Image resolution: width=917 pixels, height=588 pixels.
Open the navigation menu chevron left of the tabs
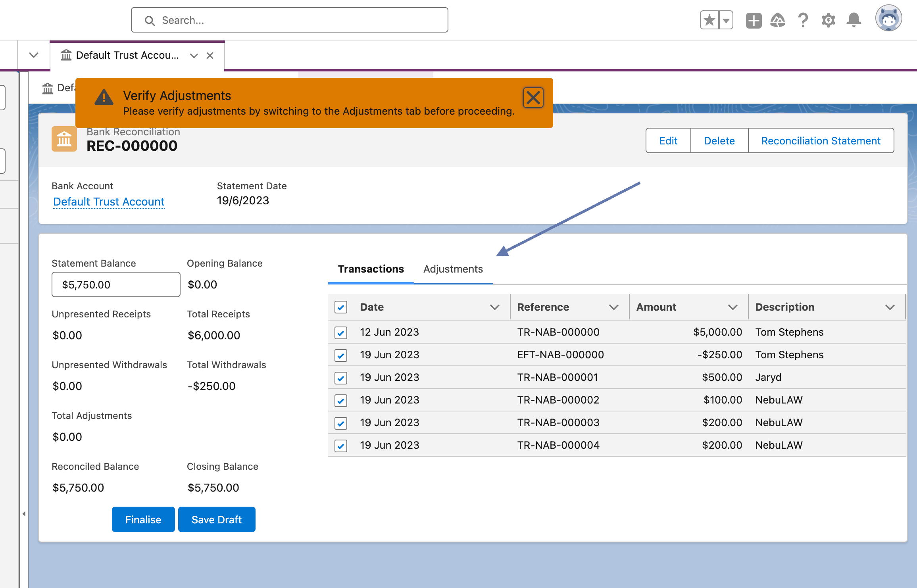tap(34, 55)
